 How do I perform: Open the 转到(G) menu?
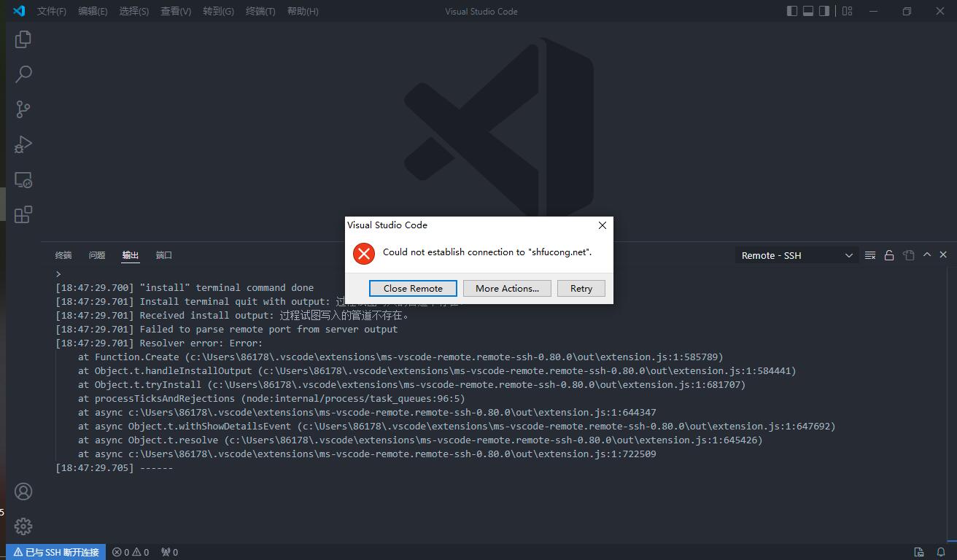point(218,11)
